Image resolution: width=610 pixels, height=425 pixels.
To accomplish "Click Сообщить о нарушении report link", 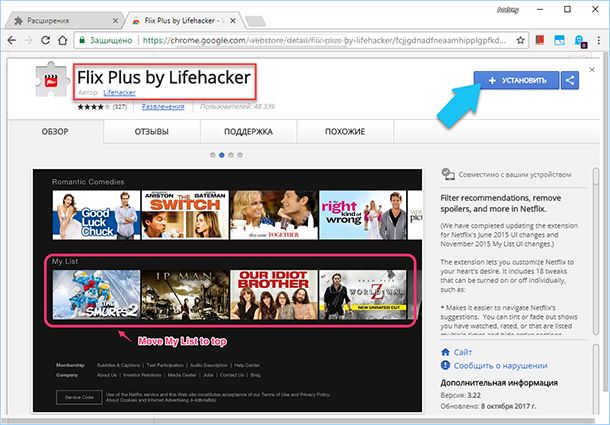I will [495, 365].
